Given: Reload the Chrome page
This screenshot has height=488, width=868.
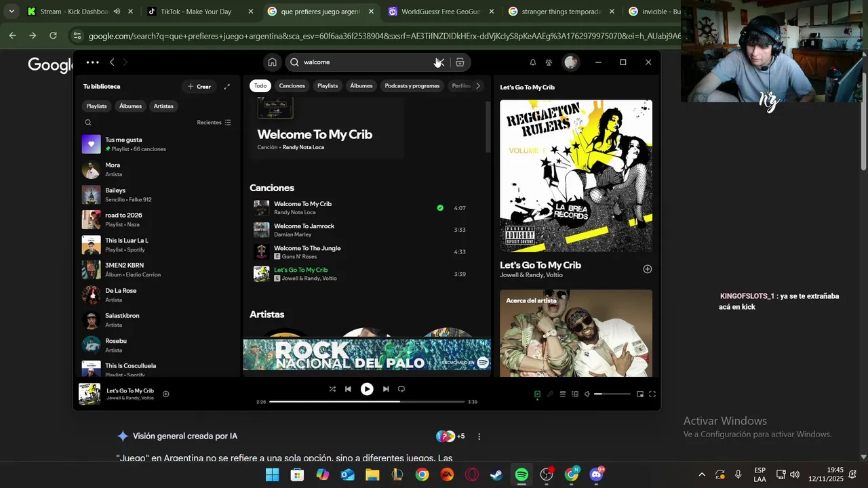Looking at the screenshot, I should 53,35.
